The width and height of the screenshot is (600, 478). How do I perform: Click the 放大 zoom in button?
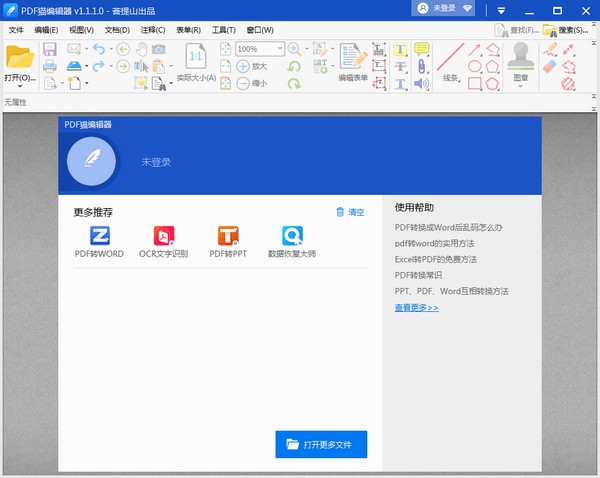click(251, 66)
